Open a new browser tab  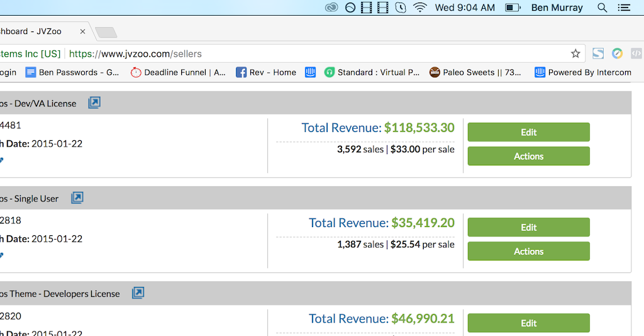coord(106,32)
